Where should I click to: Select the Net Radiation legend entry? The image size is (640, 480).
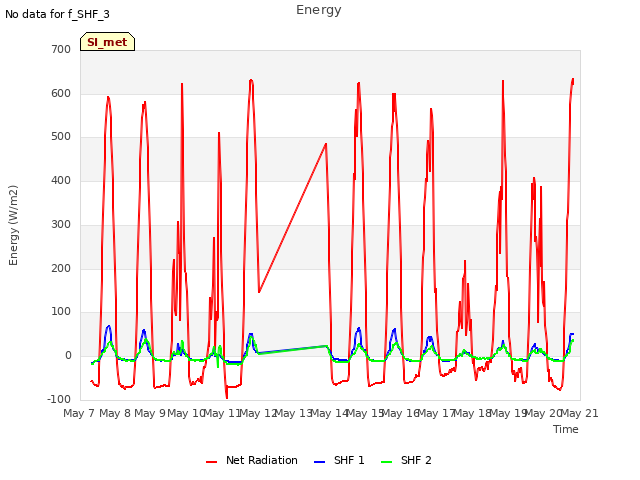click(x=252, y=460)
